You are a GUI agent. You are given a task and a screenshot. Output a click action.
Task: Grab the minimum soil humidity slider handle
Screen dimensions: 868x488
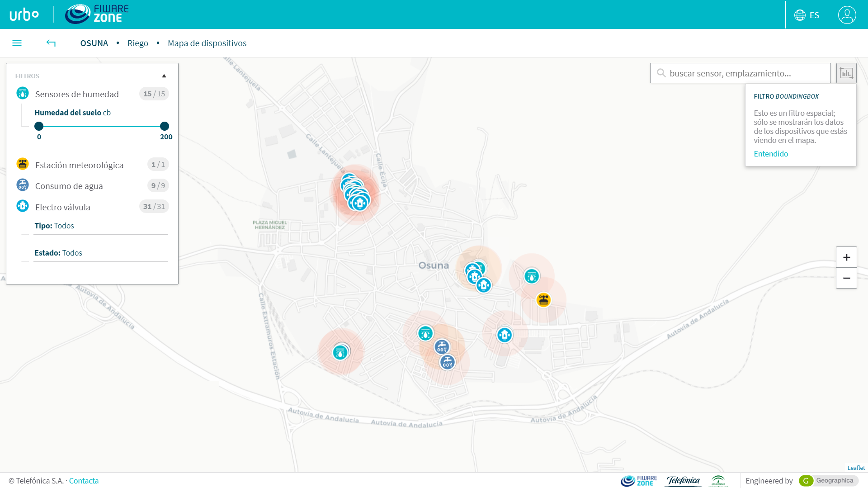tap(39, 126)
